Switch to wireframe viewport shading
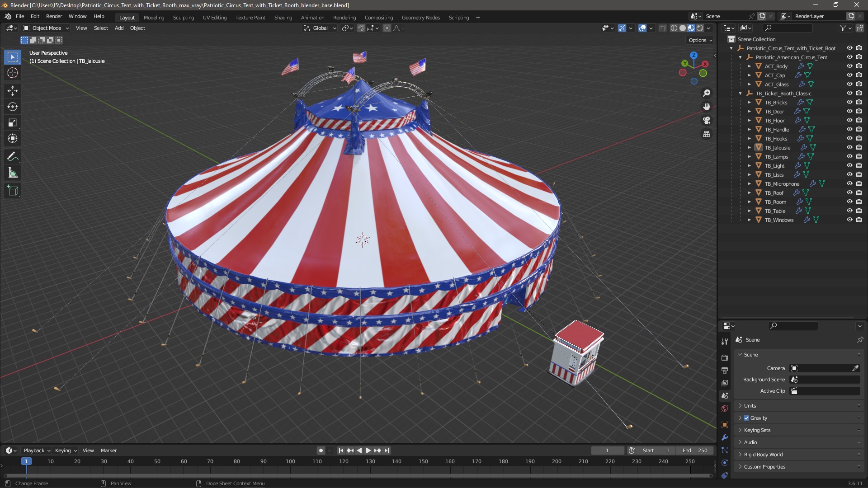Image resolution: width=868 pixels, height=488 pixels. pyautogui.click(x=674, y=28)
